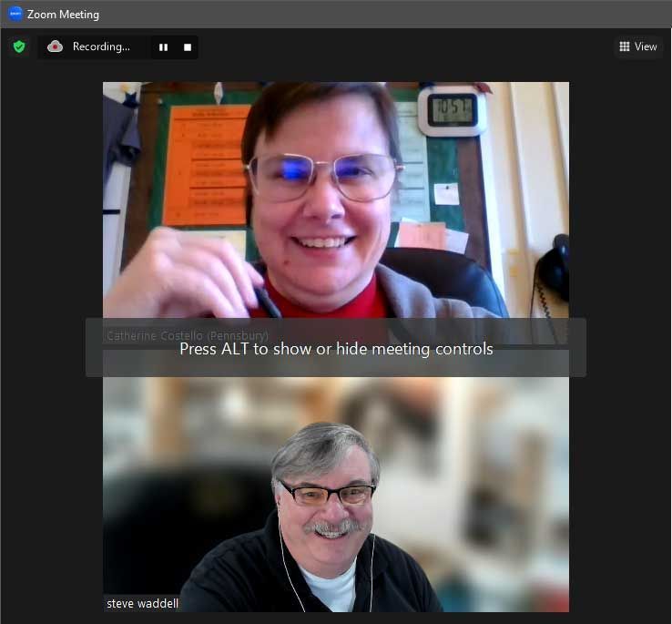Click the green encryption shield icon
The height and width of the screenshot is (624, 672).
[19, 46]
